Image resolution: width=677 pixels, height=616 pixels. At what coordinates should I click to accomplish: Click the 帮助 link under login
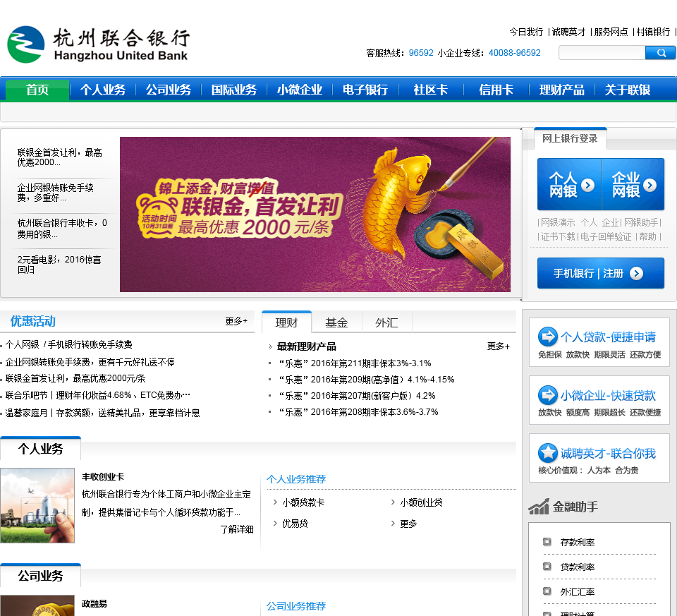tap(647, 236)
